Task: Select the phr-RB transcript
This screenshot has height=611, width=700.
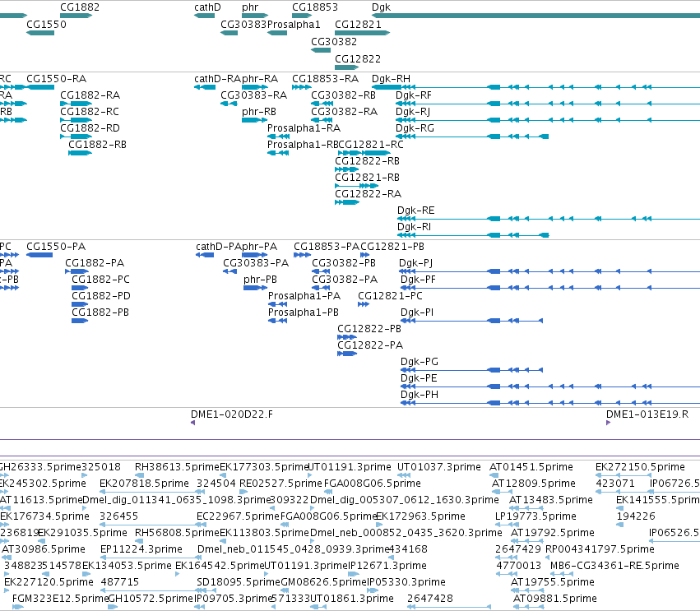Action: [x=255, y=120]
